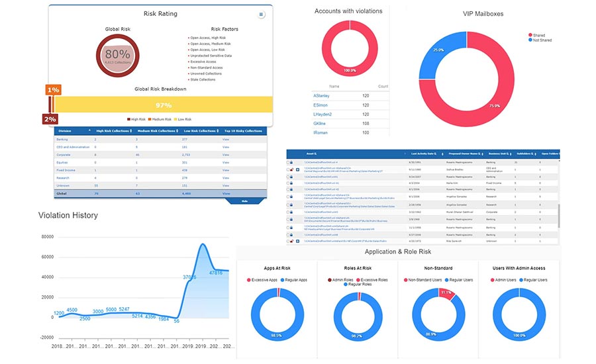Sort the Low Risk Collections column

pos(217,131)
